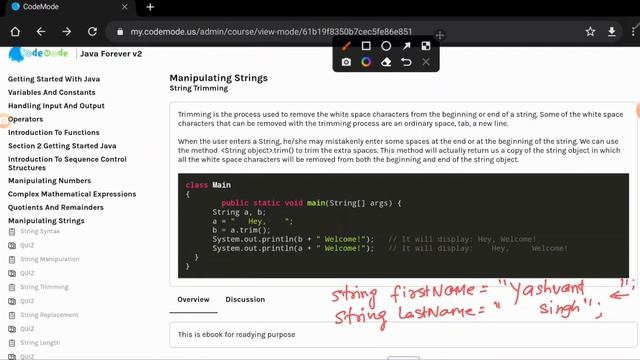640x360 pixels.
Task: Select the mosaic blur tool
Action: pos(426,46)
